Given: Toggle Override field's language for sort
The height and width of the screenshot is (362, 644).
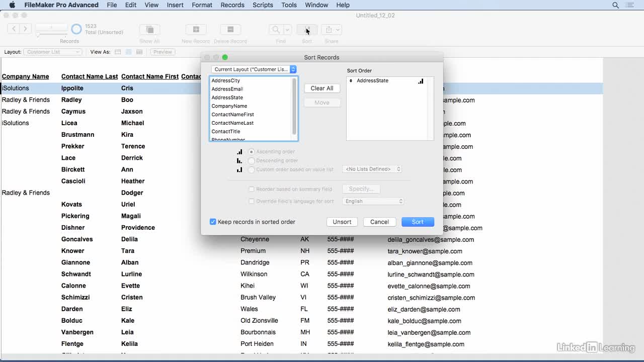Looking at the screenshot, I should tap(252, 201).
